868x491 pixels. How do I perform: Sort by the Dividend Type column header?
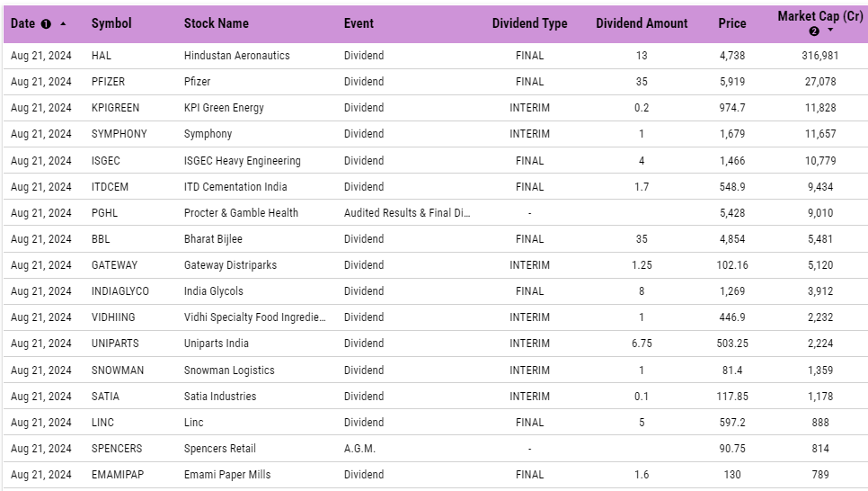530,23
